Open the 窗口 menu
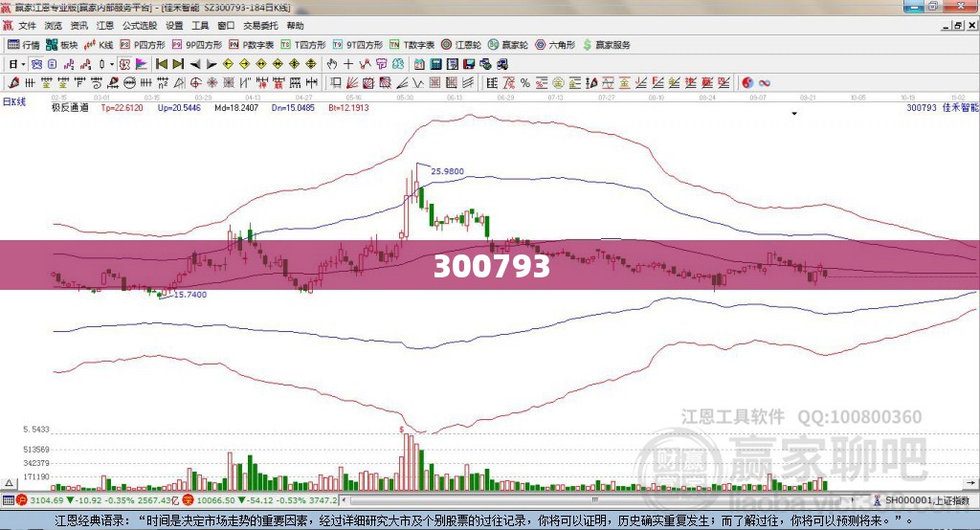 tap(226, 26)
